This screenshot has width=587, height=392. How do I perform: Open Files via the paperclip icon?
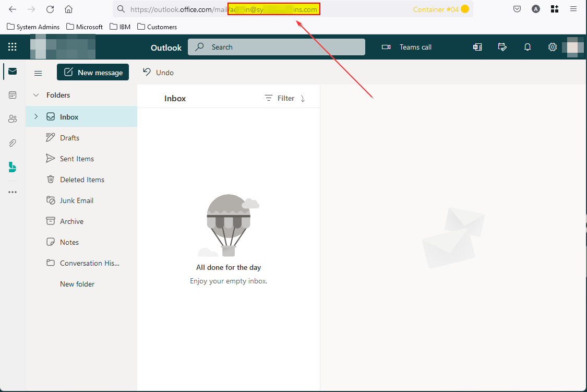(x=13, y=142)
